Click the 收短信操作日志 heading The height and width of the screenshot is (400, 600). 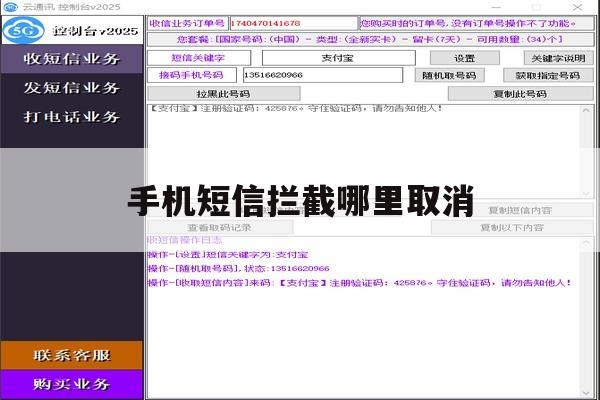(185, 240)
